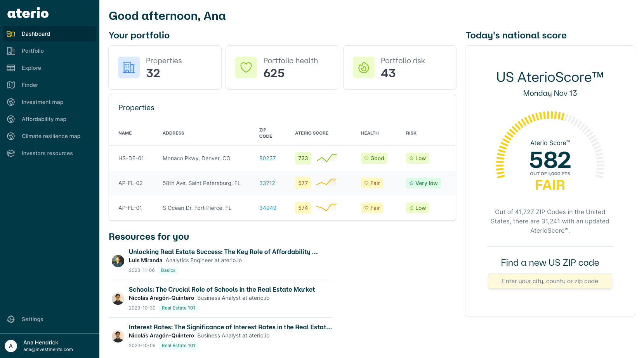Viewport: 644px width, 358px height.
Task: Click the Explore table icon in sidebar
Action: point(11,68)
